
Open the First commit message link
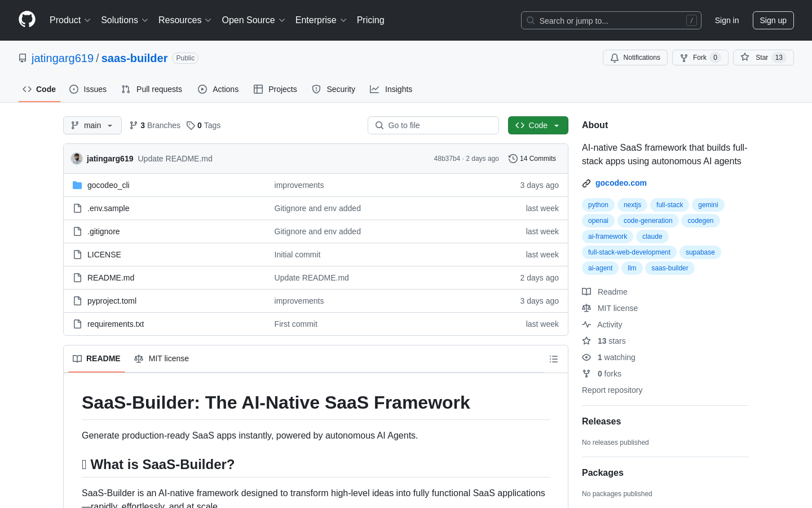click(x=295, y=324)
